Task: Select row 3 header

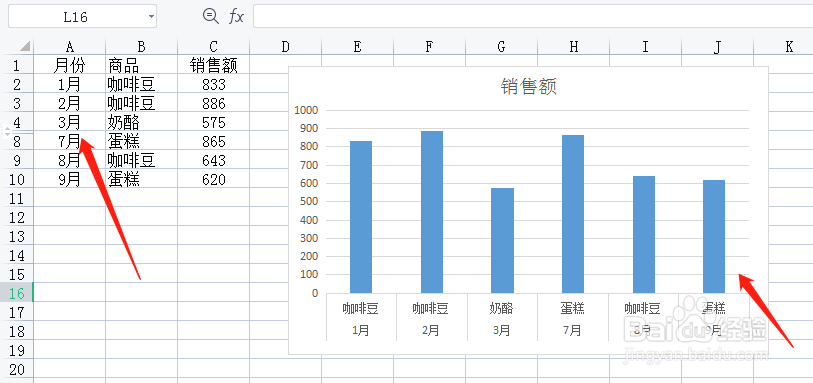Action: pyautogui.click(x=17, y=103)
